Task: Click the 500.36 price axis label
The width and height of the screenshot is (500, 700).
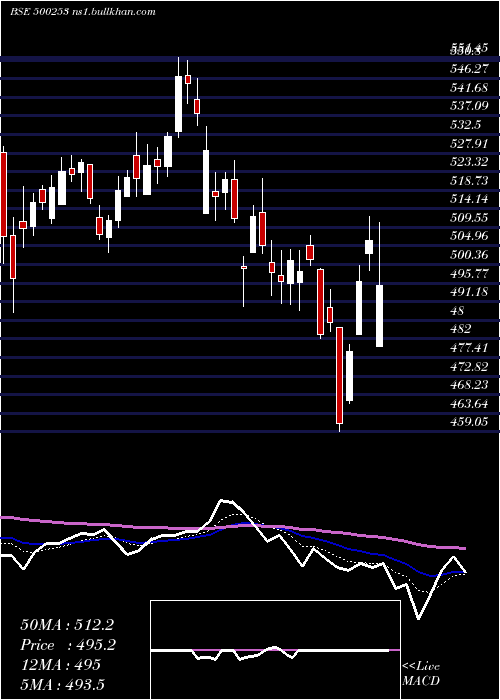Action: pyautogui.click(x=468, y=254)
